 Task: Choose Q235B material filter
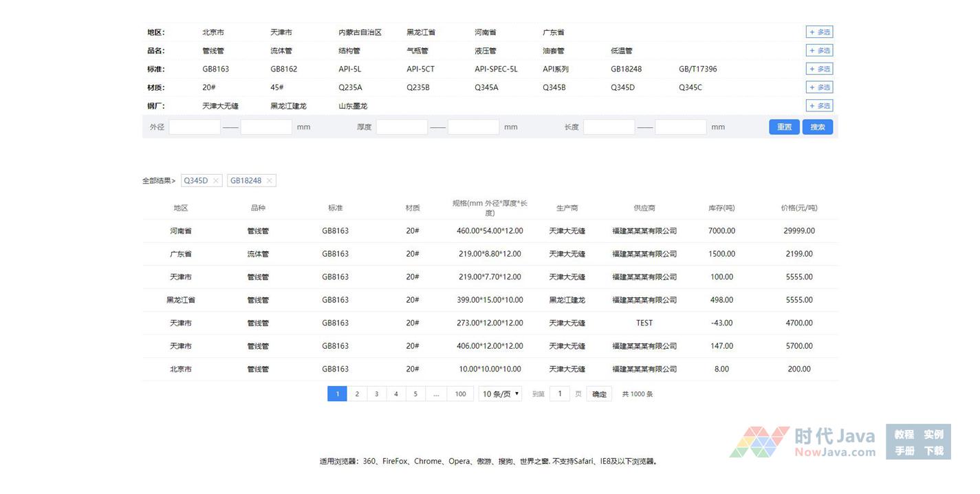pyautogui.click(x=417, y=87)
